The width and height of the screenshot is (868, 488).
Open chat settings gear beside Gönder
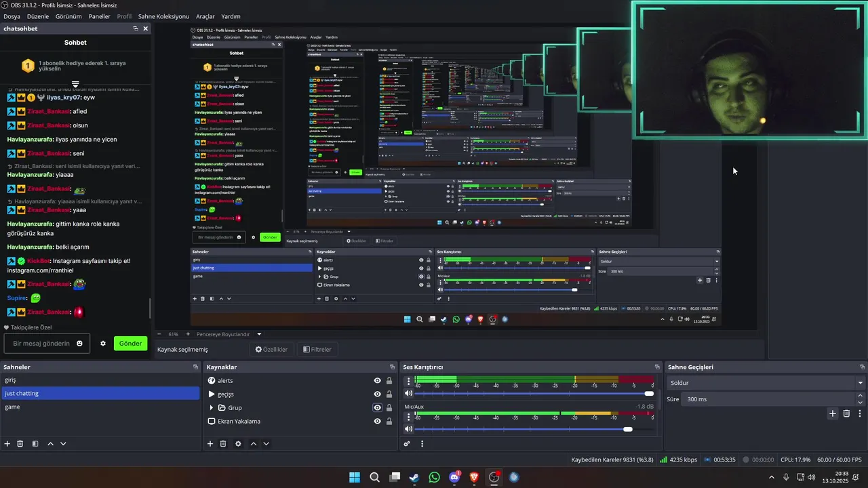103,344
